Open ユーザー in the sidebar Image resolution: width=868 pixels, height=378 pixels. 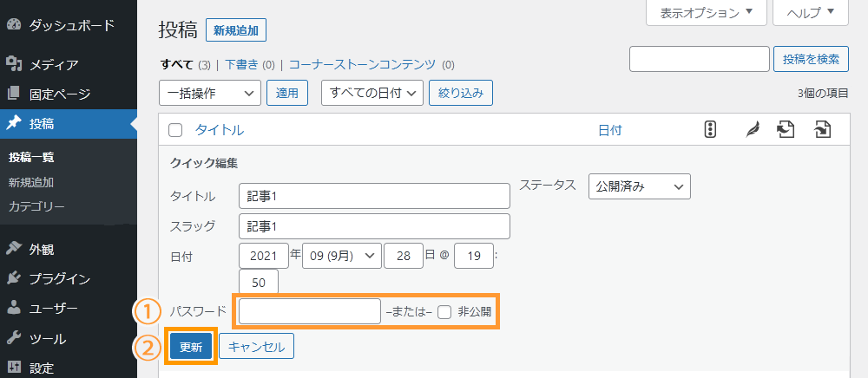(x=54, y=309)
